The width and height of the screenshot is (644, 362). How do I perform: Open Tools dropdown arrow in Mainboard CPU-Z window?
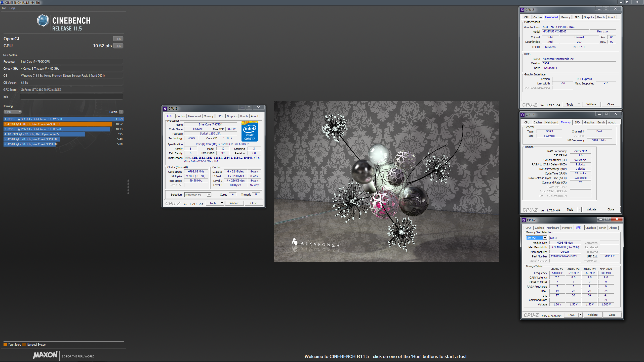[579, 104]
